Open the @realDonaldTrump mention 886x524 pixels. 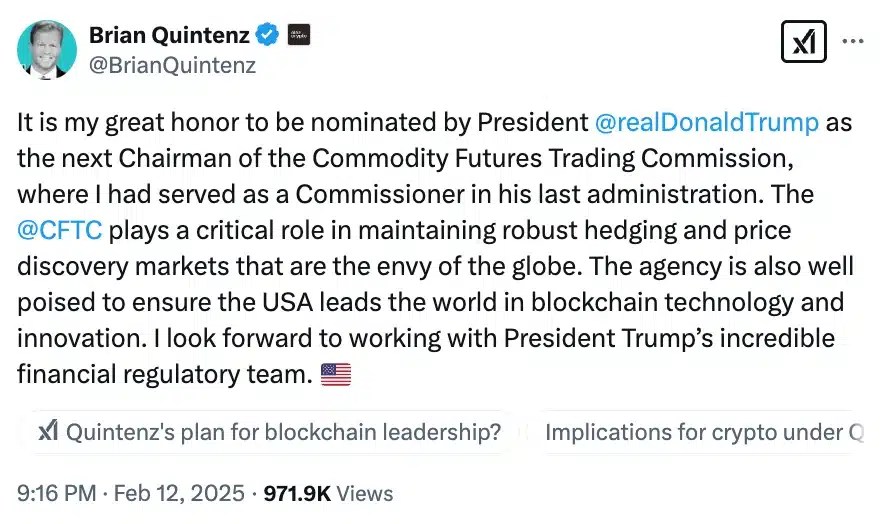click(x=706, y=123)
